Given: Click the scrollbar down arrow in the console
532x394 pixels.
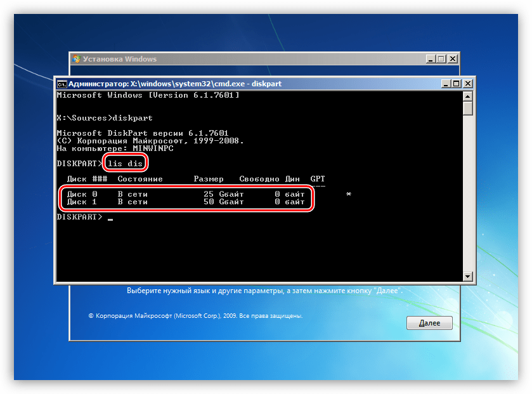Looking at the screenshot, I should click(468, 277).
